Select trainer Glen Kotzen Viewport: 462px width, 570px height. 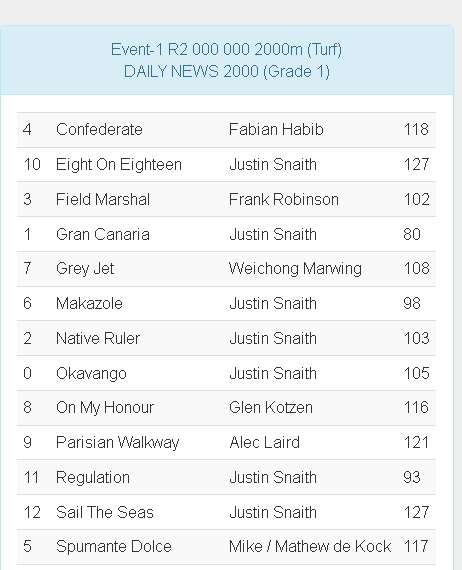pos(271,408)
